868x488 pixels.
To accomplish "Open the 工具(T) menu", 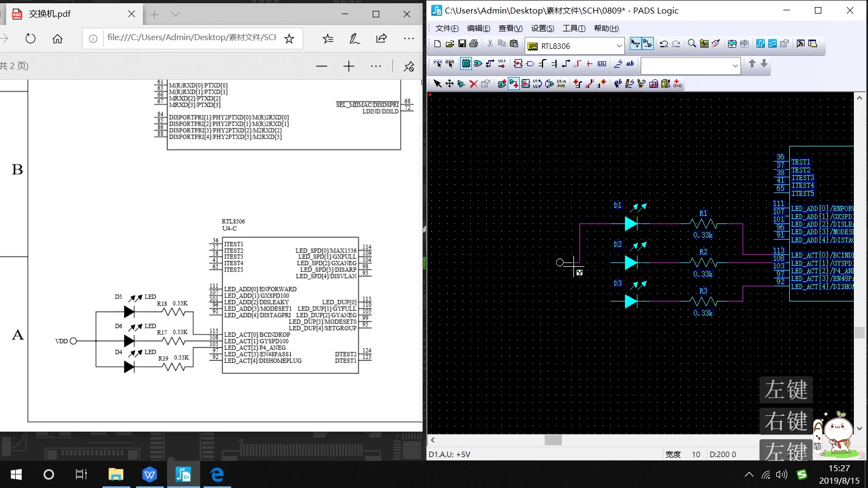I will [x=574, y=28].
